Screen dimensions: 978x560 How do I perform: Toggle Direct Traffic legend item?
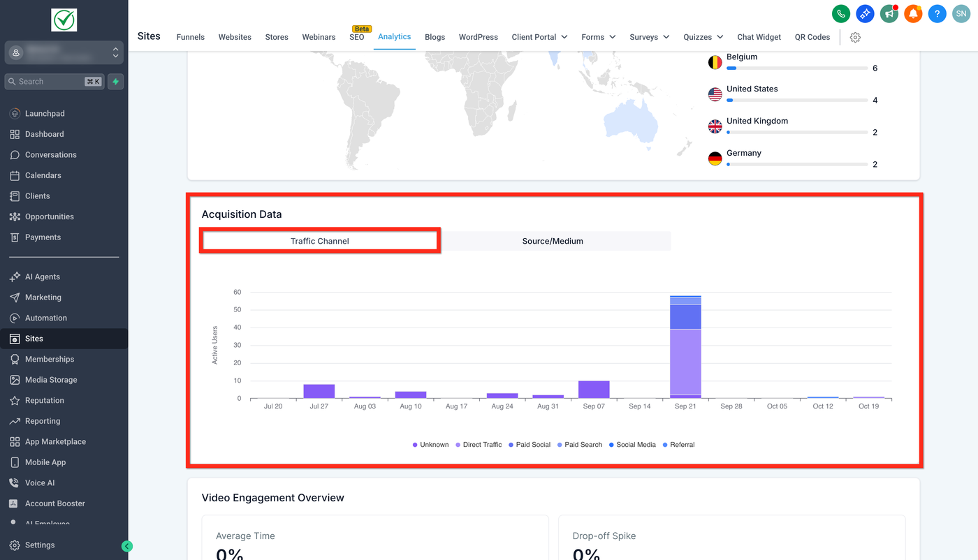tap(478, 445)
